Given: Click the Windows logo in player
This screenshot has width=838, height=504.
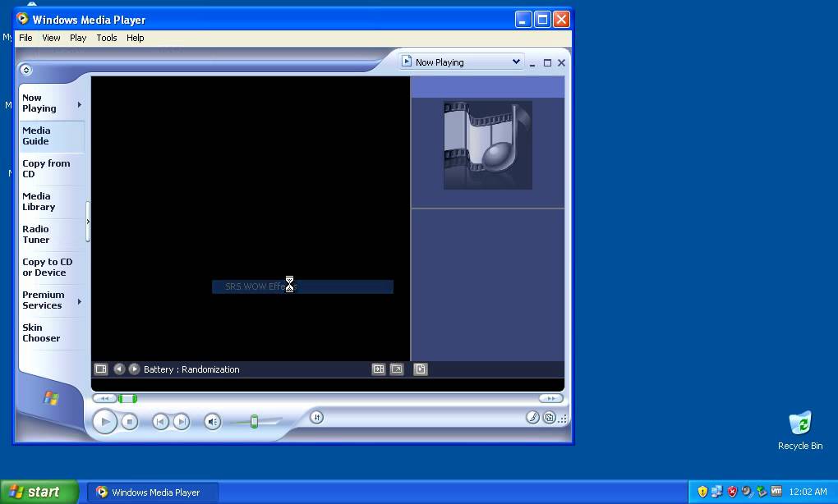Looking at the screenshot, I should pyautogui.click(x=51, y=398).
